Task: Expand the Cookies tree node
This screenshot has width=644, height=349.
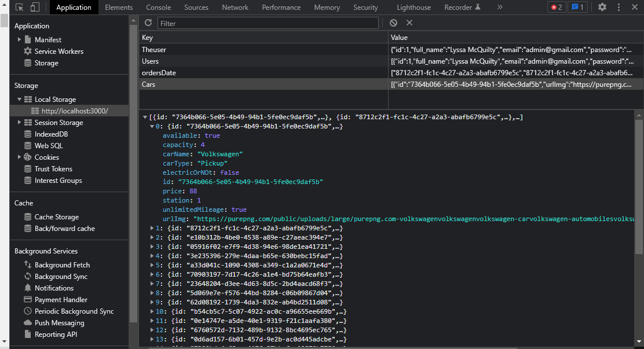Action: pos(19,157)
